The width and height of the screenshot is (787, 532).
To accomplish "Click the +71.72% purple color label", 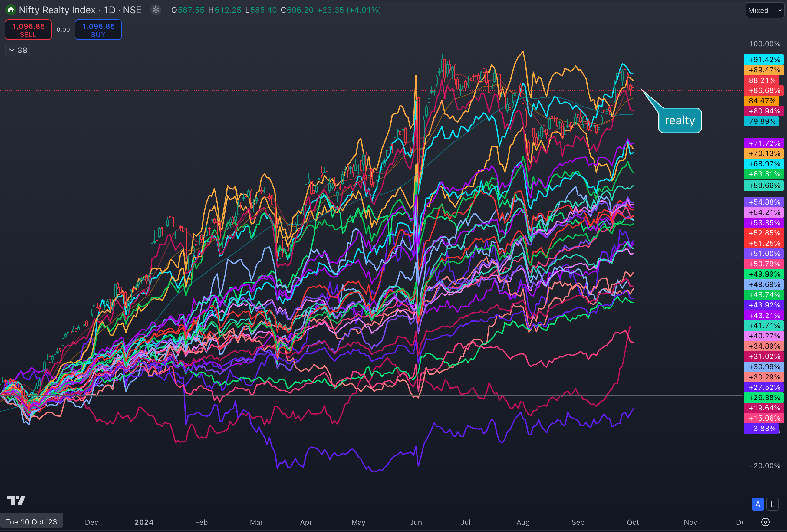I will coord(764,143).
